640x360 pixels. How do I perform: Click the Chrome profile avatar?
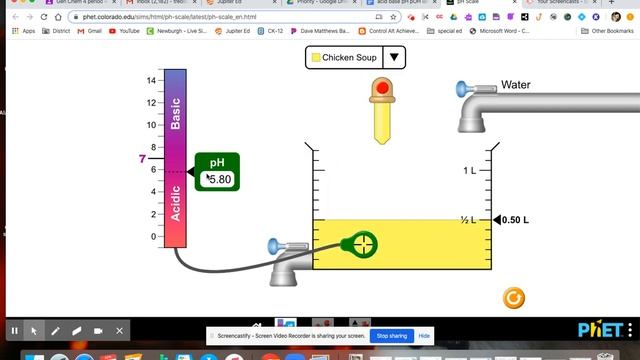(x=616, y=17)
